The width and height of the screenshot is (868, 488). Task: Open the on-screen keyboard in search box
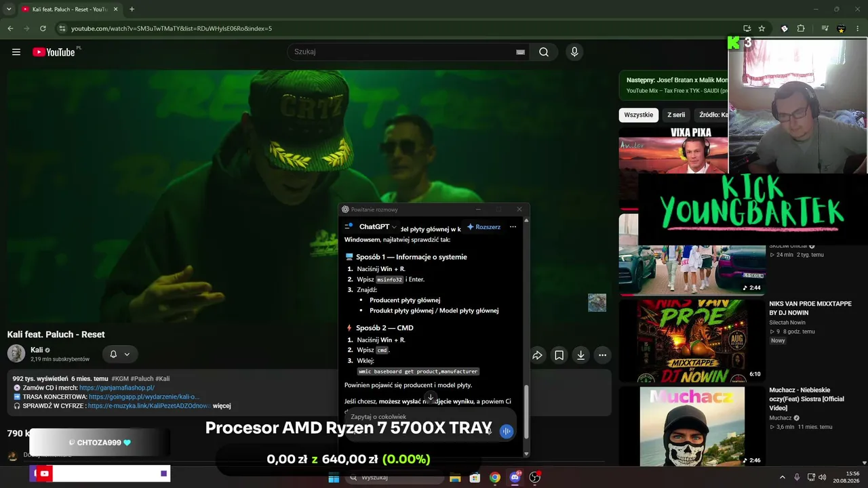(520, 52)
